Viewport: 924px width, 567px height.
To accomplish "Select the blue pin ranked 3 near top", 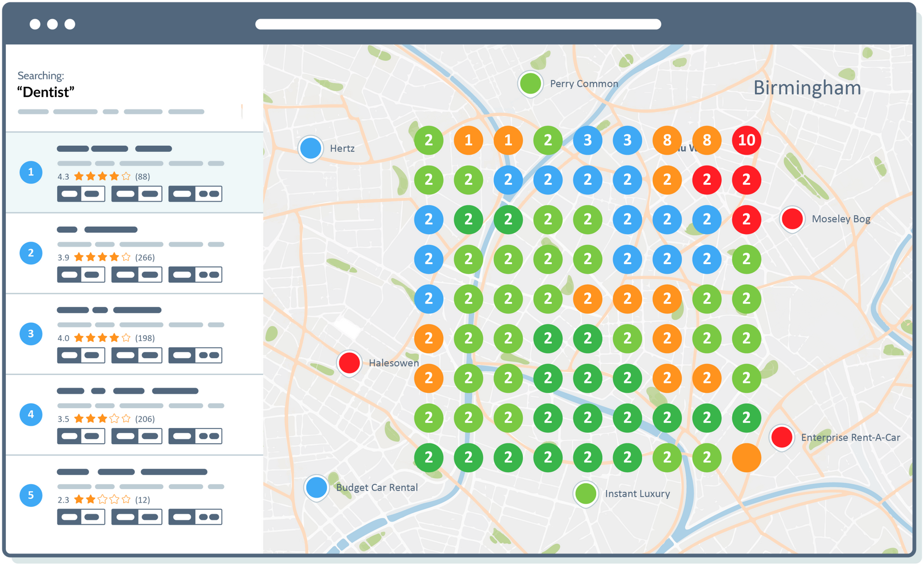I will pyautogui.click(x=588, y=140).
